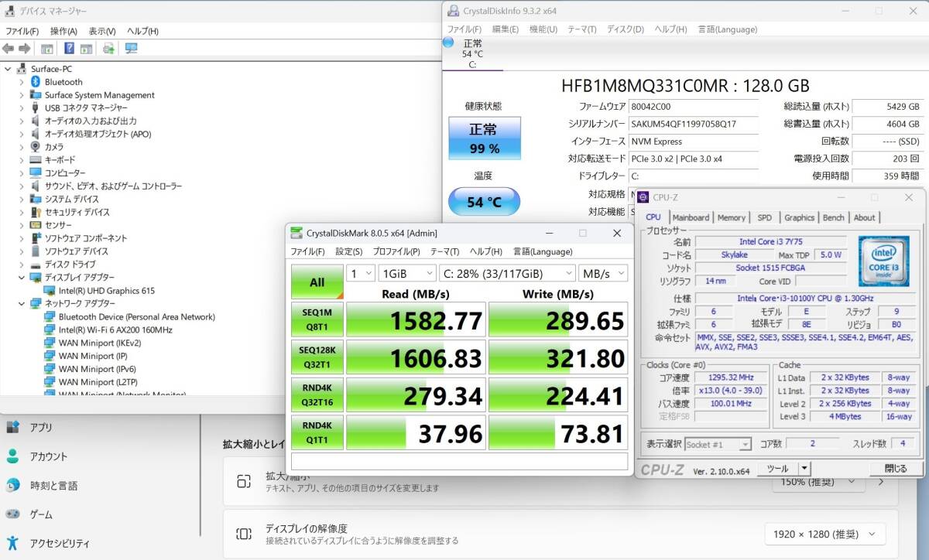
Task: Open ファイル(F) menu in Device Manager
Action: [x=22, y=31]
